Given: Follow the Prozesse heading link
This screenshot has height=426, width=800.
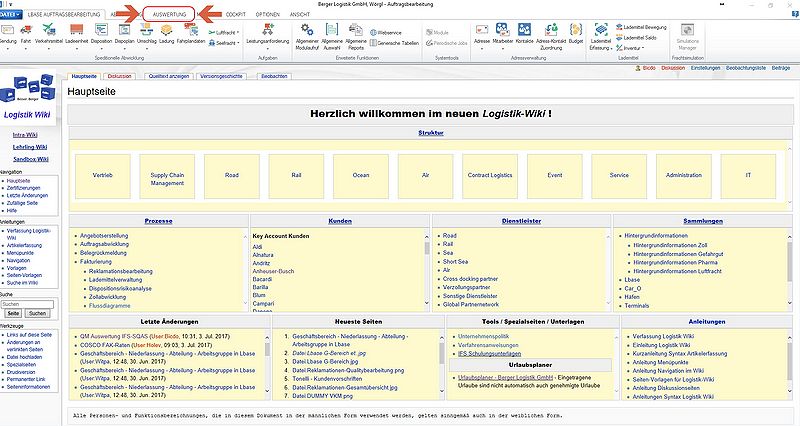Looking at the screenshot, I should pyautogui.click(x=158, y=221).
